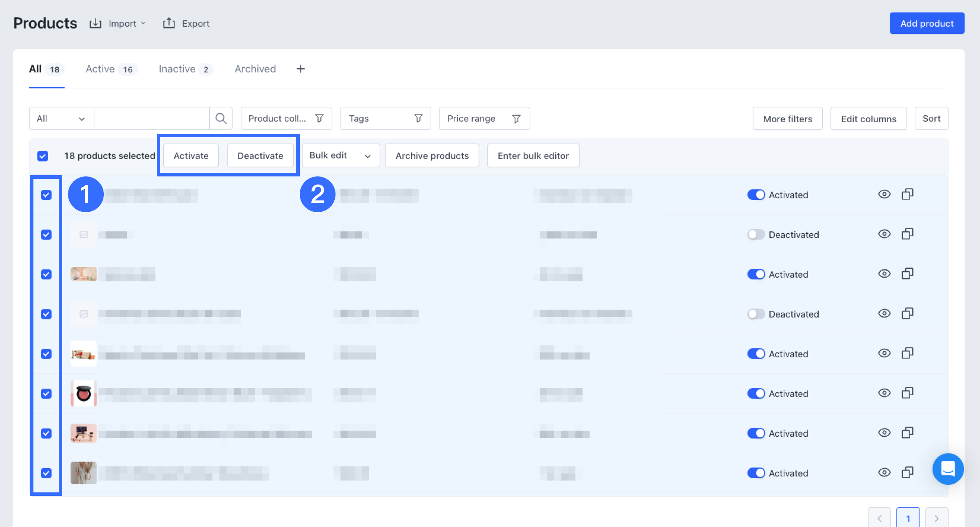Click the Deactivate bulk button
The width and height of the screenshot is (980, 527).
coord(260,156)
